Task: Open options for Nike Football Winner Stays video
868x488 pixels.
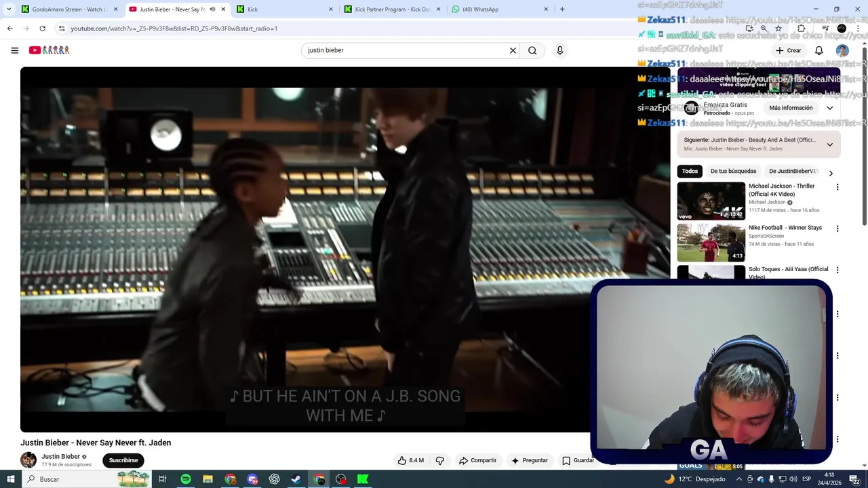Action: [x=837, y=228]
